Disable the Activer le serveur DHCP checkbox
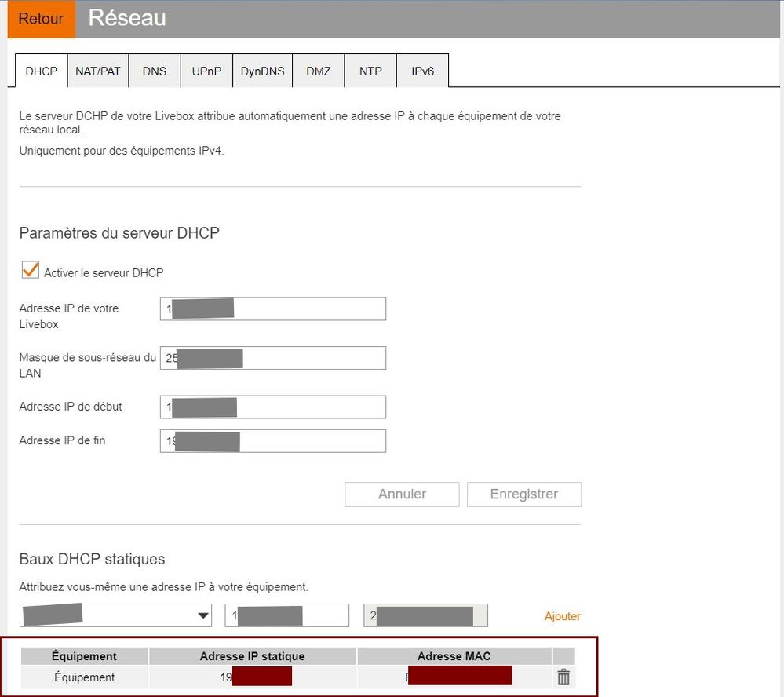The height and width of the screenshot is (697, 784). click(30, 270)
